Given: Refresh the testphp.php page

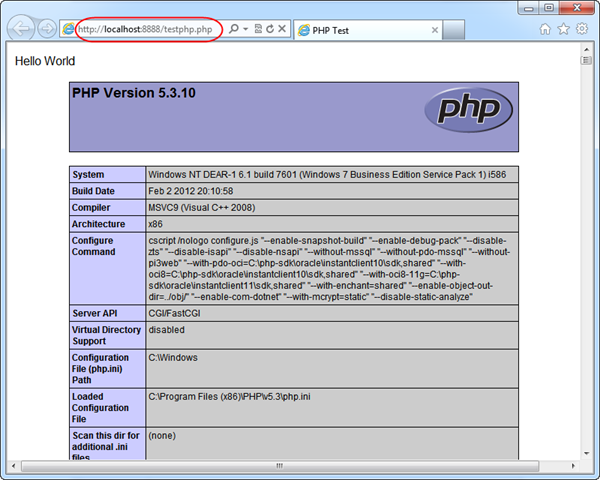Looking at the screenshot, I should 270,29.
